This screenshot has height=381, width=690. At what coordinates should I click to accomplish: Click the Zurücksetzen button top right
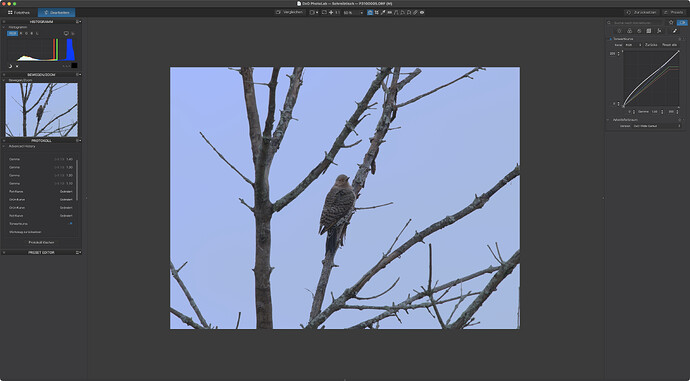pos(642,12)
